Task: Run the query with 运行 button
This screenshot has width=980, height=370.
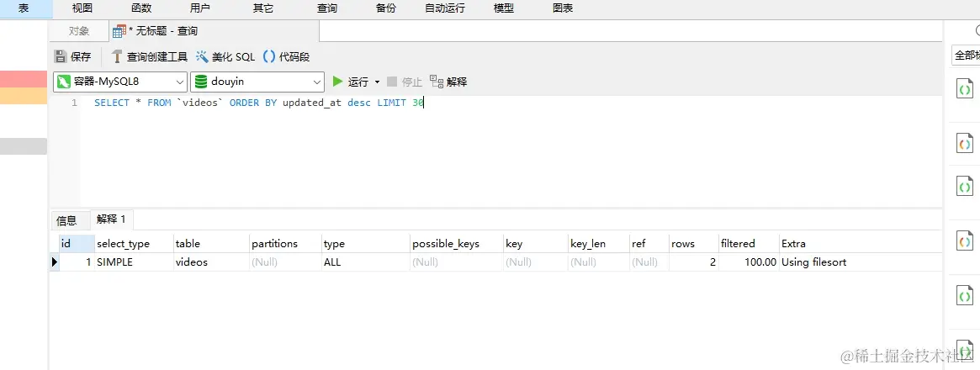Action: click(x=351, y=82)
